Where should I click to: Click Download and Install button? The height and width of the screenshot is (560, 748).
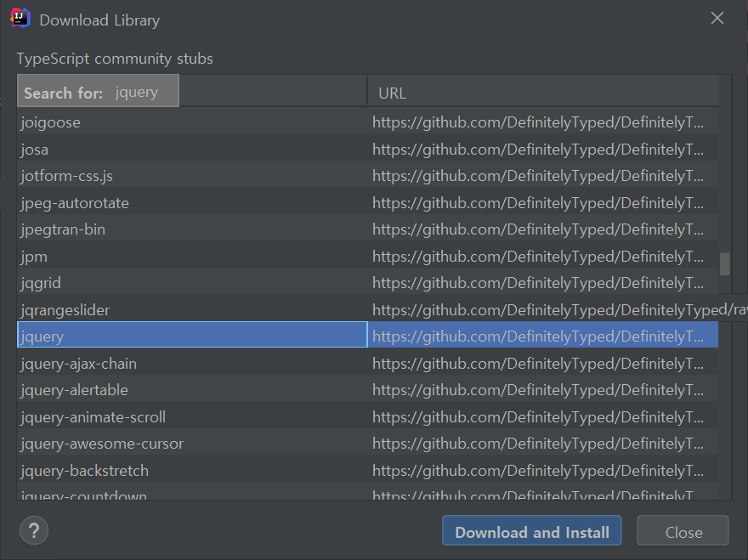tap(532, 532)
